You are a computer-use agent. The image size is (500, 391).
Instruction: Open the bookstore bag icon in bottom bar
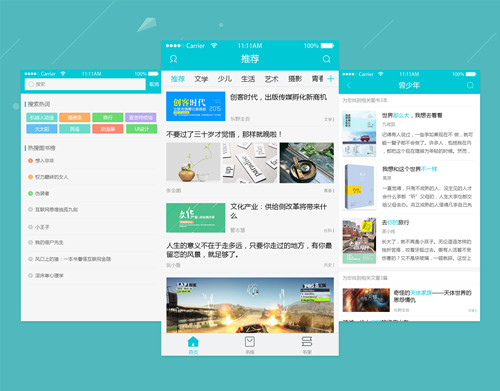pos(250,342)
